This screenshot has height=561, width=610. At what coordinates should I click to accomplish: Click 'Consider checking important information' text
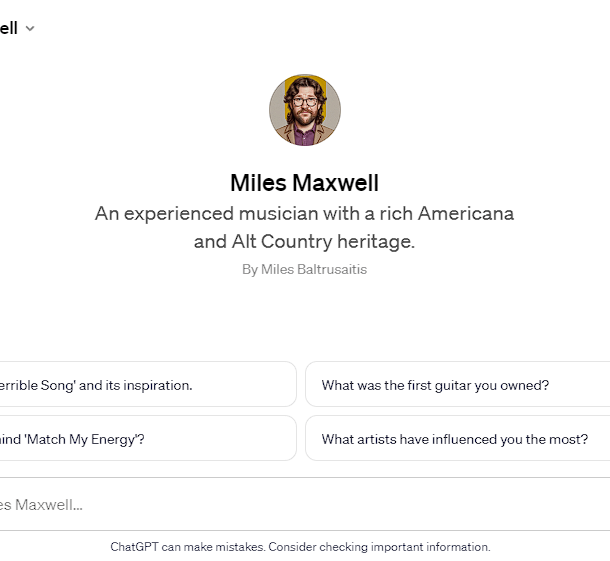(x=379, y=547)
